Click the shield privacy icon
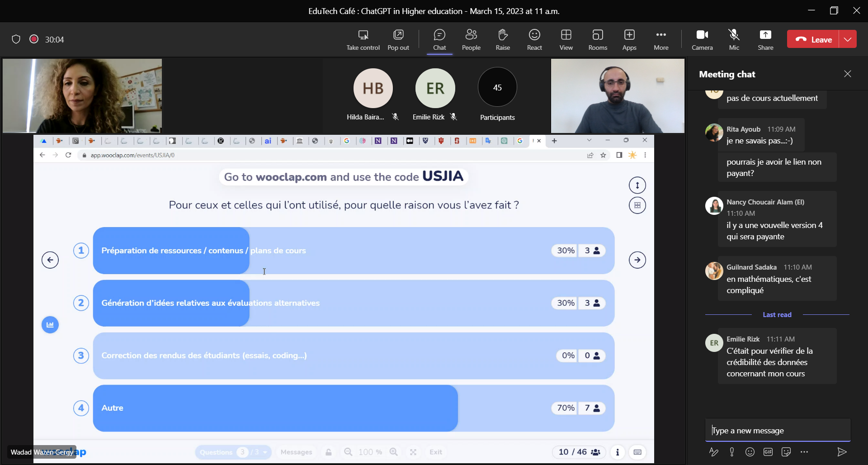Image resolution: width=868 pixels, height=465 pixels. click(16, 39)
